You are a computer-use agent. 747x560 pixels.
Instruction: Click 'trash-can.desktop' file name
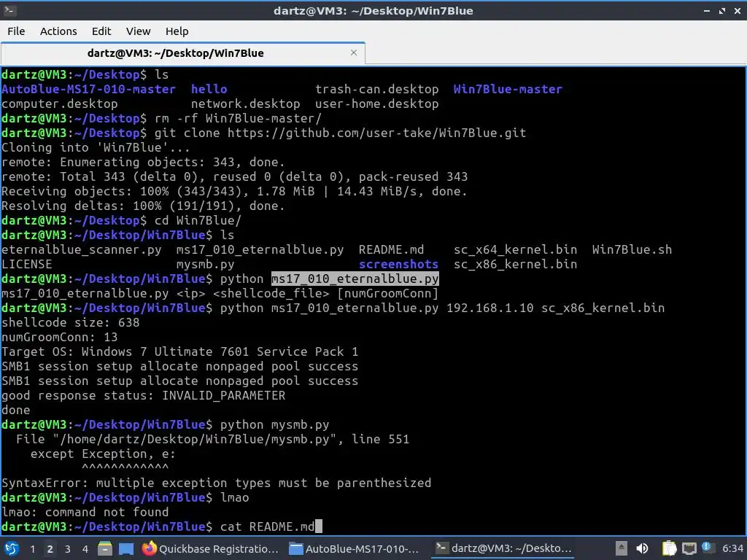pyautogui.click(x=377, y=89)
